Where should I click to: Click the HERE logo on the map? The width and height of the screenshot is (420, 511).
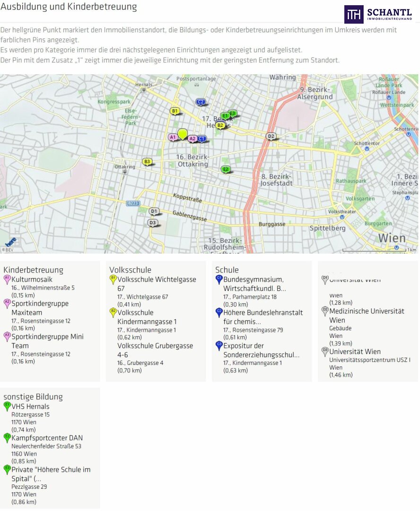click(11, 242)
